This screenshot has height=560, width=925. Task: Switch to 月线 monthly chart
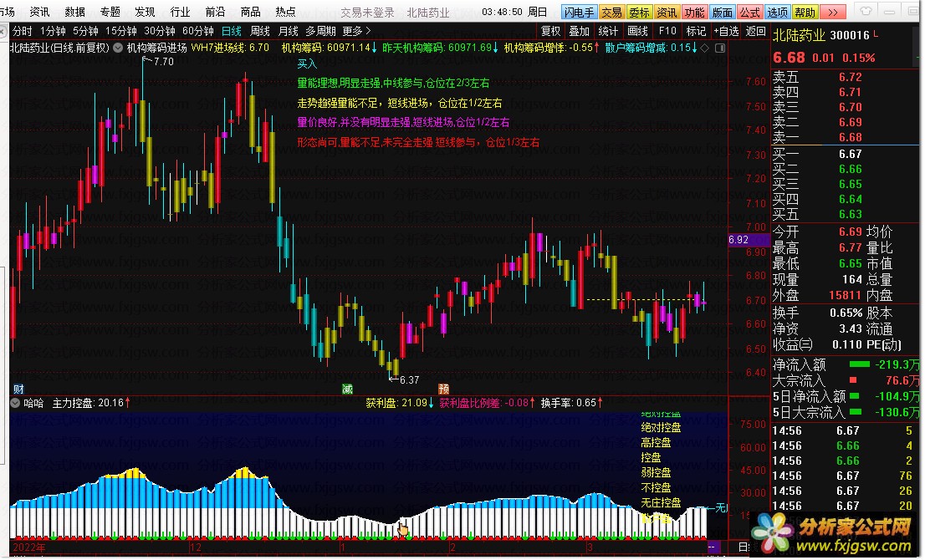288,31
